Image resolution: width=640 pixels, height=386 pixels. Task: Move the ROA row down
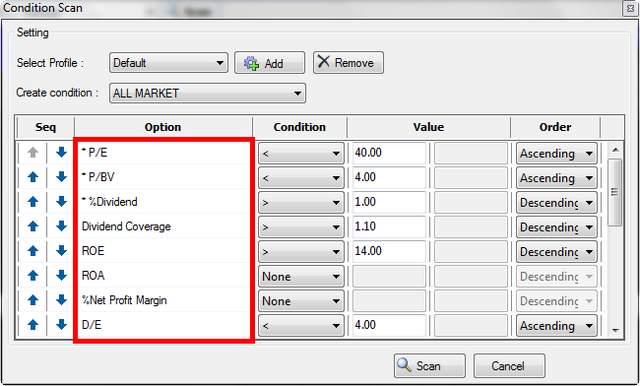(x=61, y=276)
